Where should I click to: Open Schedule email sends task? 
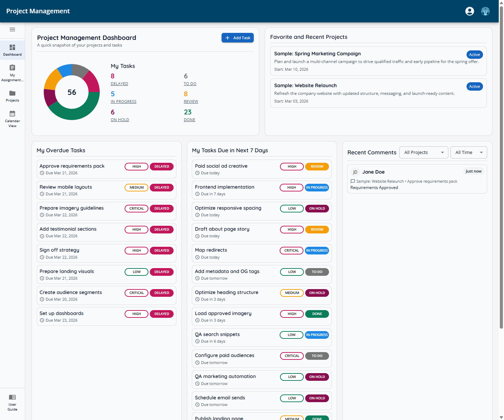click(x=262, y=401)
